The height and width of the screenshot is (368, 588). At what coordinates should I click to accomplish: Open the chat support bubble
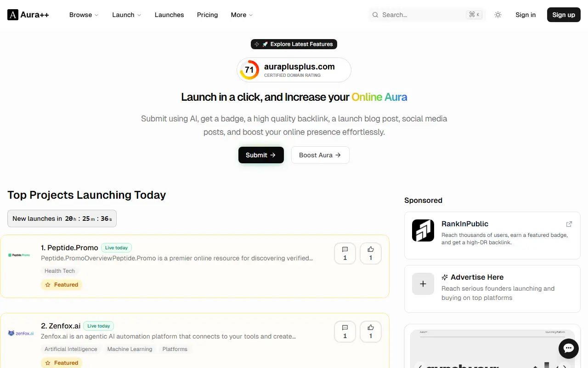[569, 348]
